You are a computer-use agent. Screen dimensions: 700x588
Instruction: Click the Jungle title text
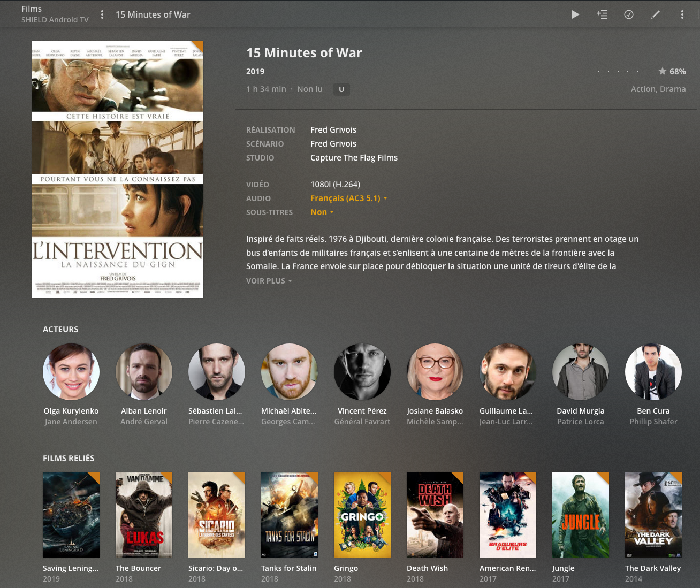click(x=564, y=568)
